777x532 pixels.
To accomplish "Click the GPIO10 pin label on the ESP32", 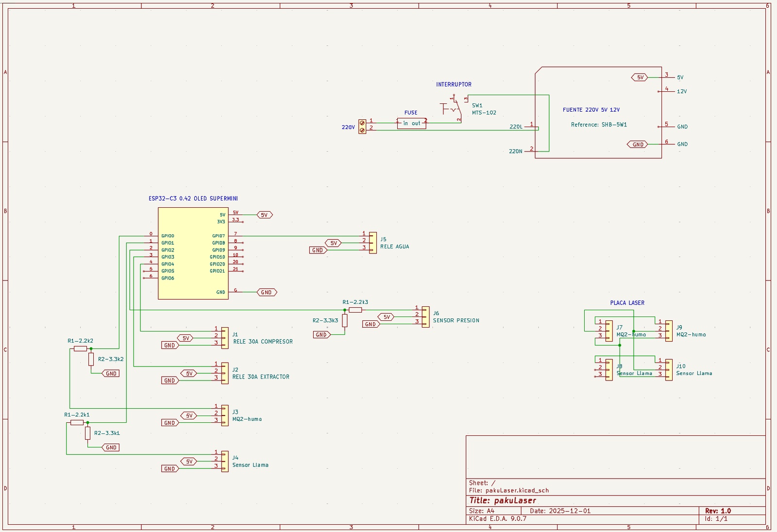I will (x=218, y=257).
